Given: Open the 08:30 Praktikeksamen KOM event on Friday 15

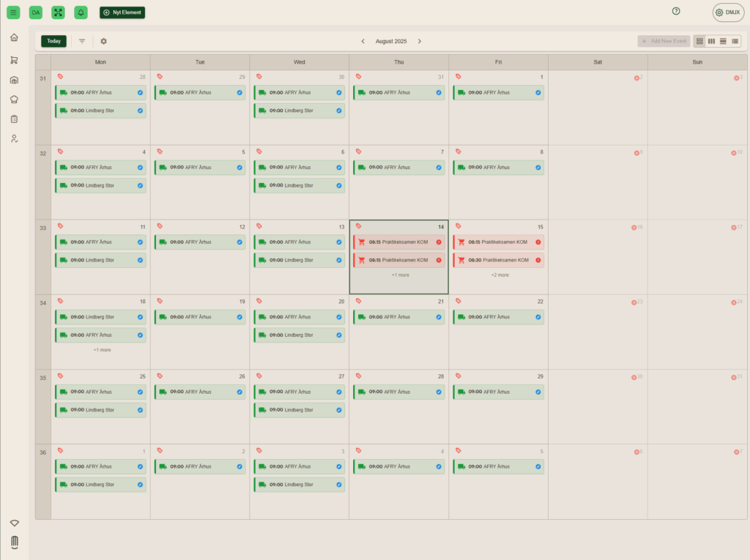Looking at the screenshot, I should (x=498, y=261).
